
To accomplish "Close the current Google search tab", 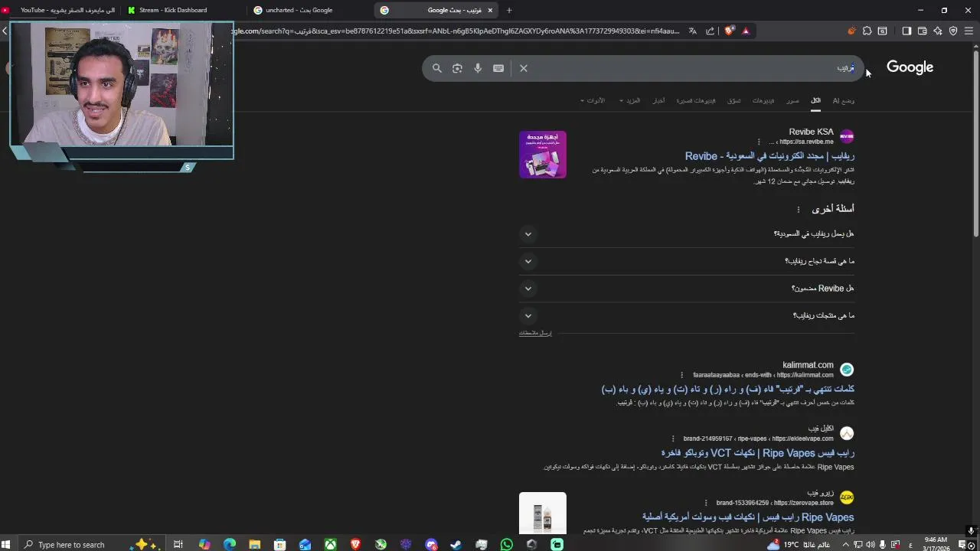I will point(490,10).
